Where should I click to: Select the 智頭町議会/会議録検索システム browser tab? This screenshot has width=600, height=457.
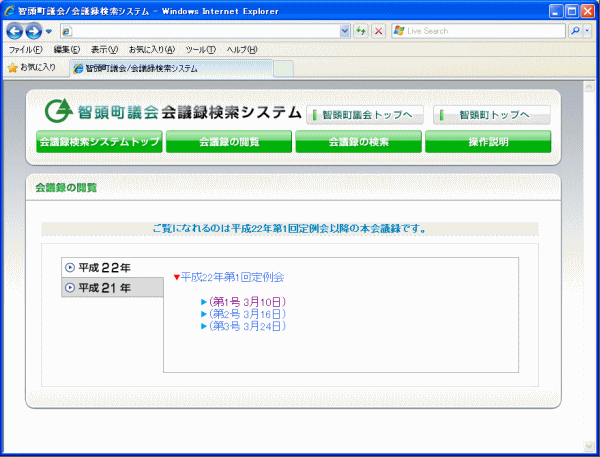[171, 69]
